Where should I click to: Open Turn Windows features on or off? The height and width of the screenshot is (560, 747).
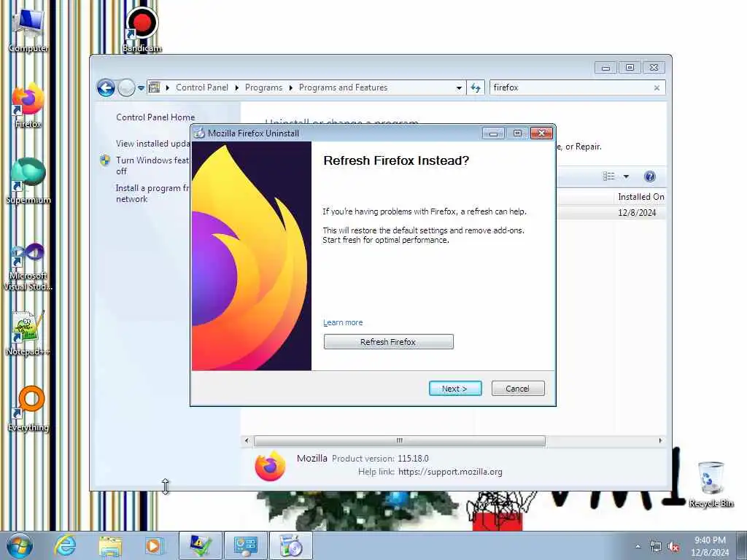[152, 166]
